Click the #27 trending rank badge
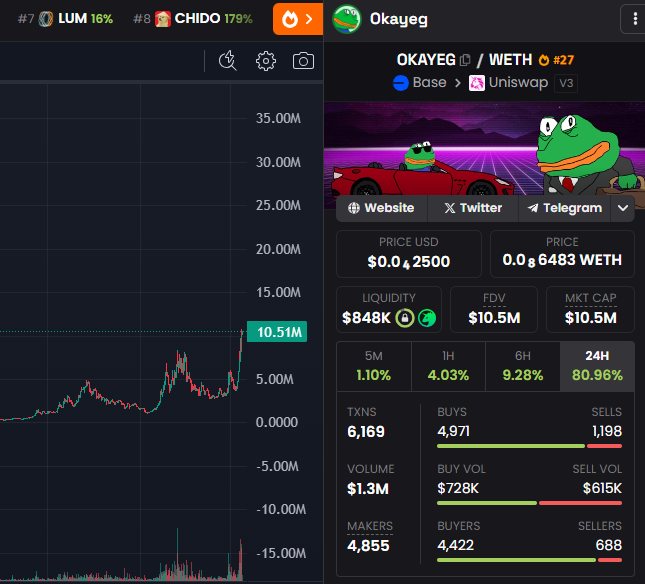This screenshot has width=645, height=584. pos(556,60)
